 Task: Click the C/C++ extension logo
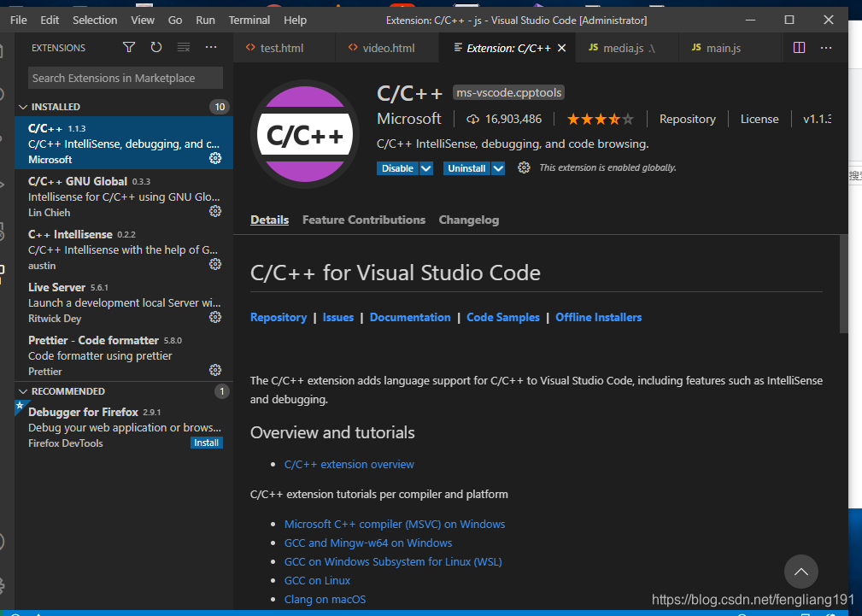click(305, 134)
